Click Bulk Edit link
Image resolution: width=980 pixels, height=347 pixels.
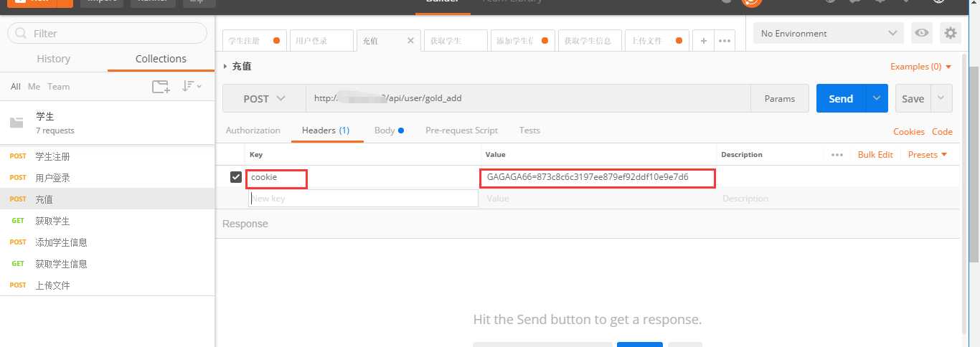click(875, 154)
